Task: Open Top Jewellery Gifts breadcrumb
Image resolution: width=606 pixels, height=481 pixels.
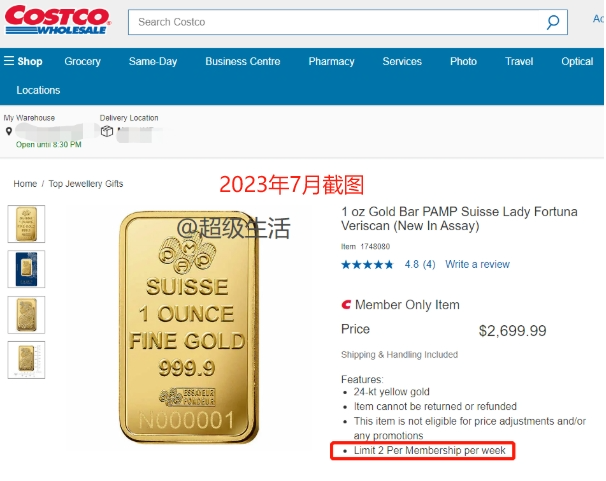Action: [86, 184]
